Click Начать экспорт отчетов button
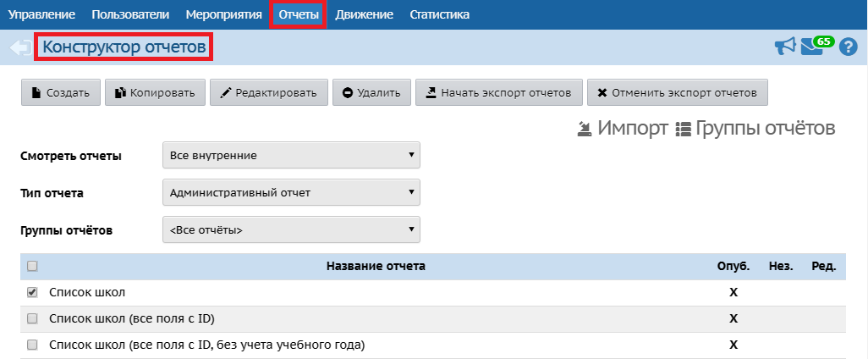 [x=499, y=92]
